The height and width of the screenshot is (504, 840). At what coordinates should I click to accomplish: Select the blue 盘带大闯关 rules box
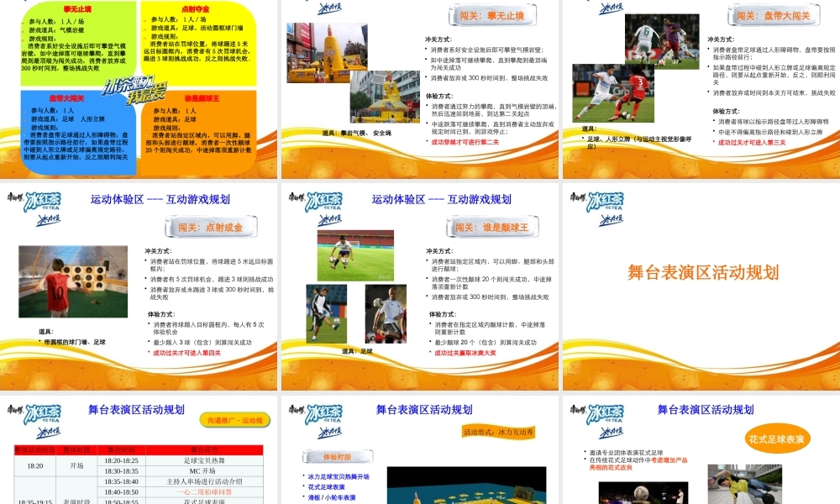coord(78,132)
